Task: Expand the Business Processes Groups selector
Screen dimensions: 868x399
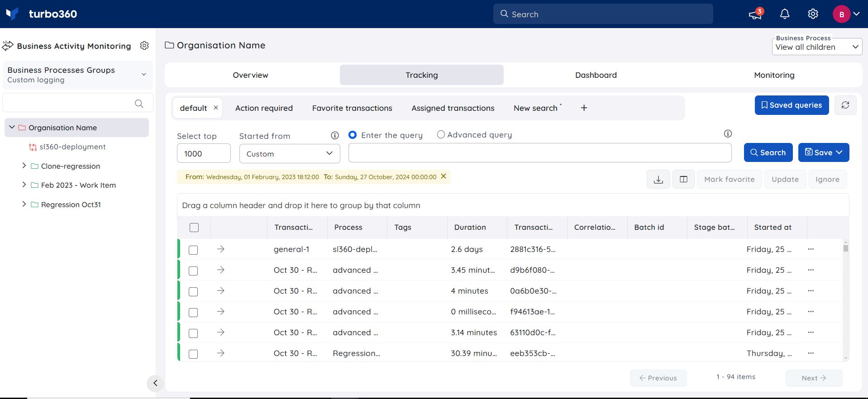Action: click(x=78, y=75)
